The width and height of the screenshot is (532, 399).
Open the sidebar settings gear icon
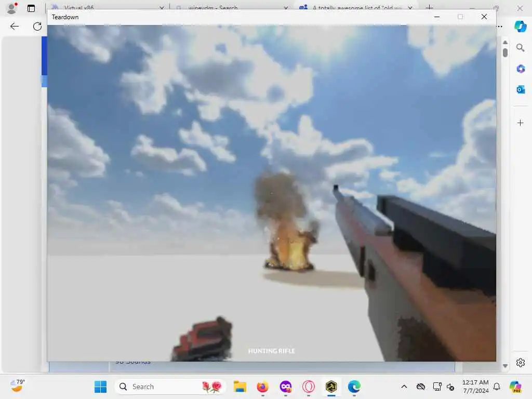[x=521, y=363]
